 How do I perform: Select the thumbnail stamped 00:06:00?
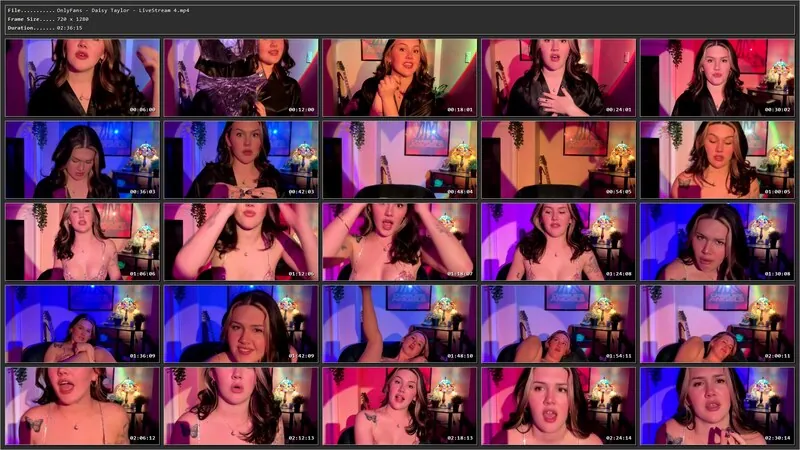coord(82,78)
